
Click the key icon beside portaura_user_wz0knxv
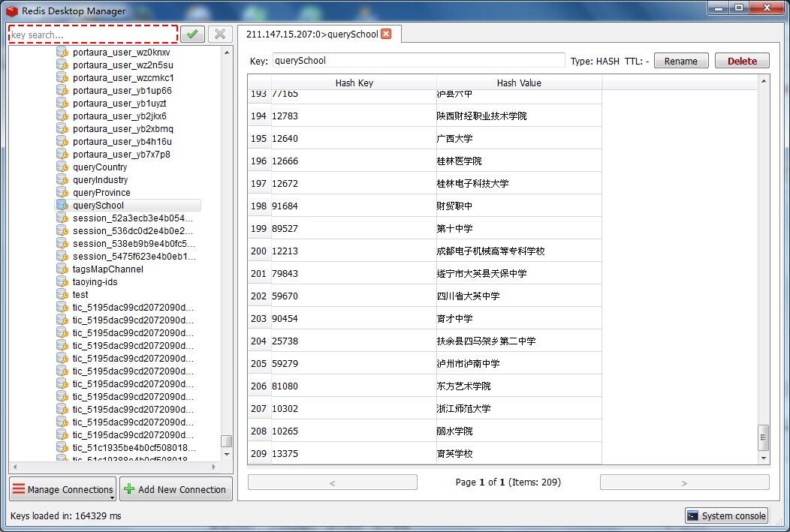coord(62,53)
